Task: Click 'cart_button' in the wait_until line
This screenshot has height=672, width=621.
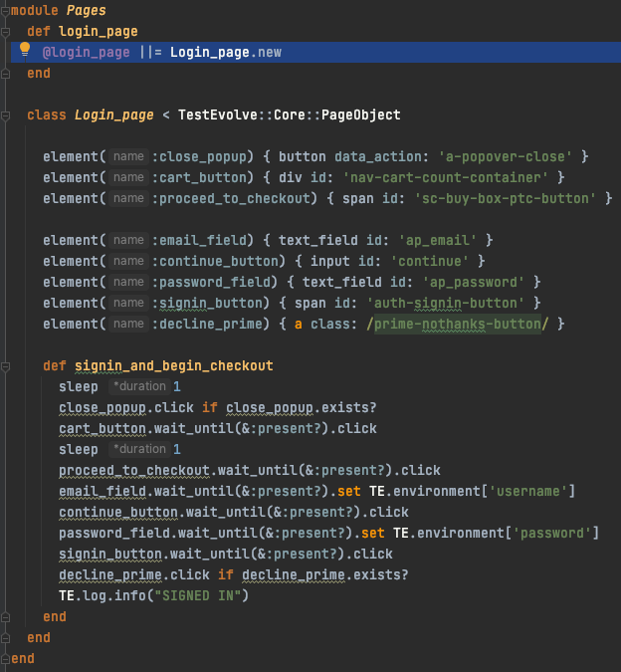Action: 103,428
